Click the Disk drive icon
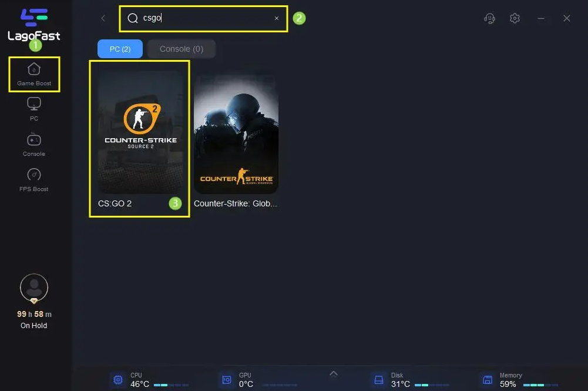This screenshot has width=588, height=391. pyautogui.click(x=379, y=380)
